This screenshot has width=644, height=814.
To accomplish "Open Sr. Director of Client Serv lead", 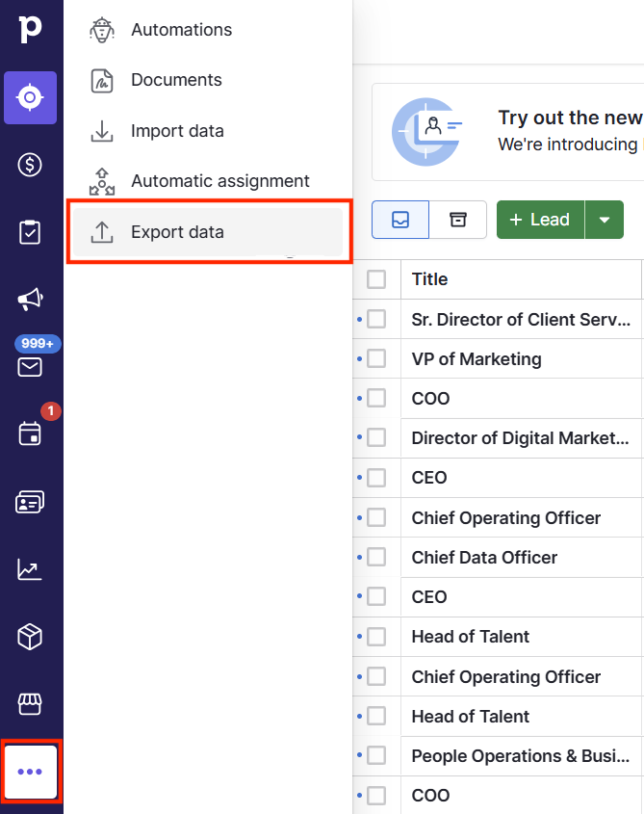I will coord(521,319).
